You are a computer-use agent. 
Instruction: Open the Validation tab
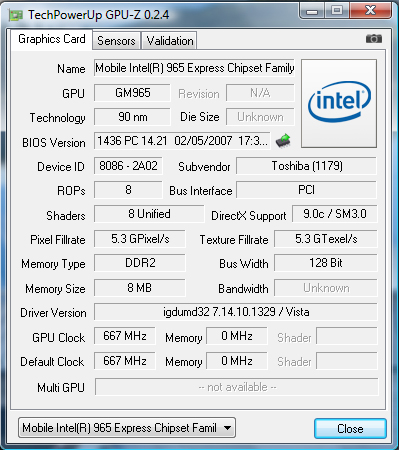pos(170,41)
